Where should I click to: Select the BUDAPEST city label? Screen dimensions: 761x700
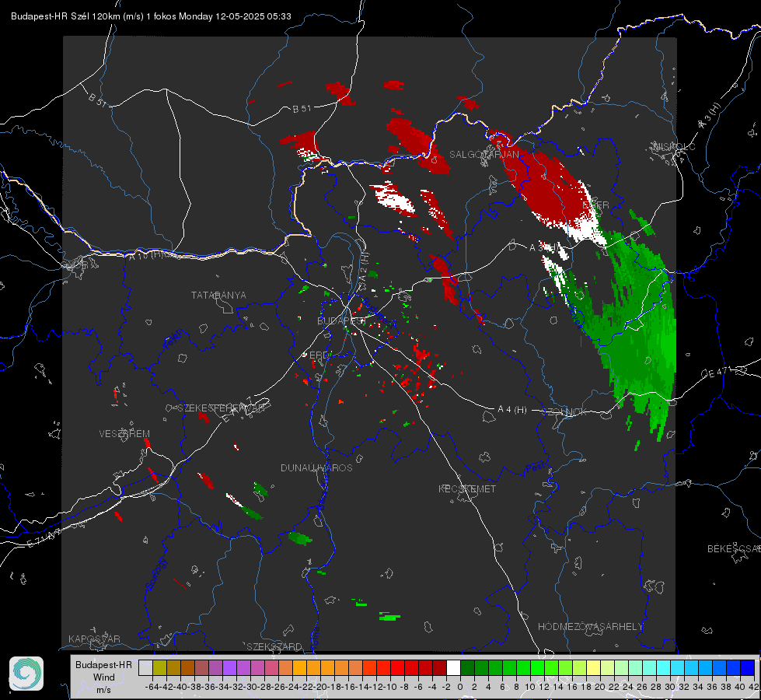341,320
